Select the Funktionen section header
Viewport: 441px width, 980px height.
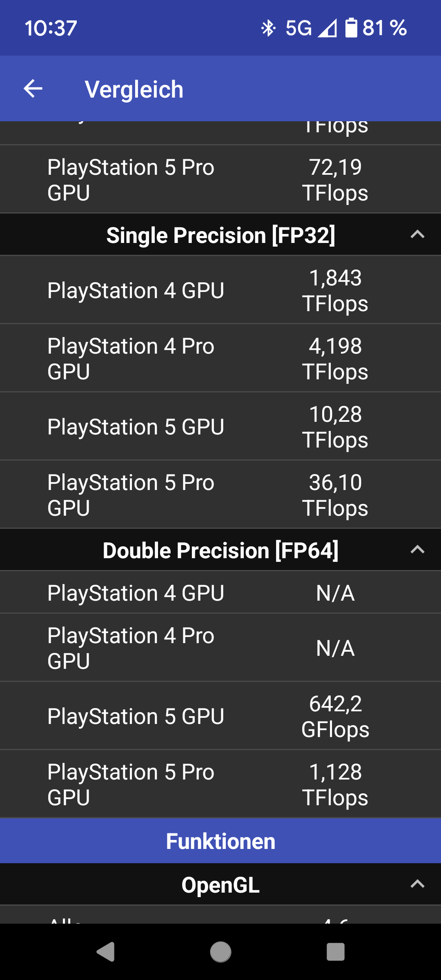coord(220,841)
